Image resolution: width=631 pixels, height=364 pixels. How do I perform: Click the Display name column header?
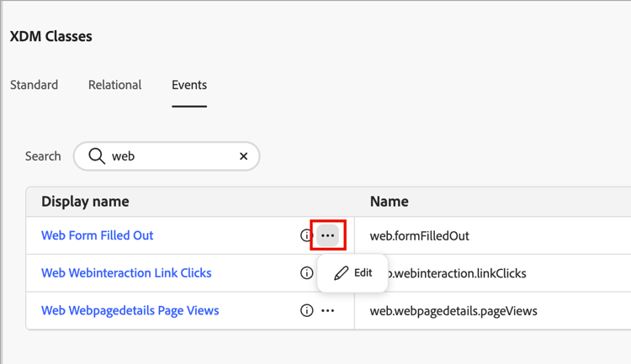(85, 202)
